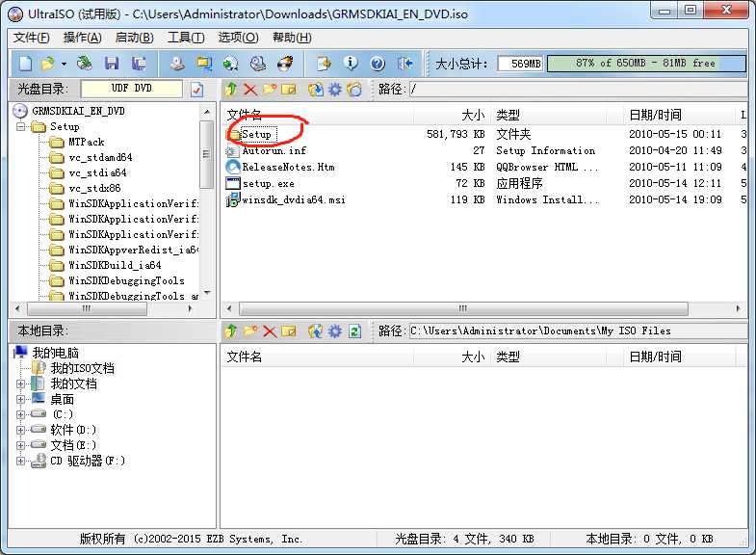Screen dimensions: 756x555
Task: Click the Up folder icon in disc pane
Action: (x=231, y=90)
